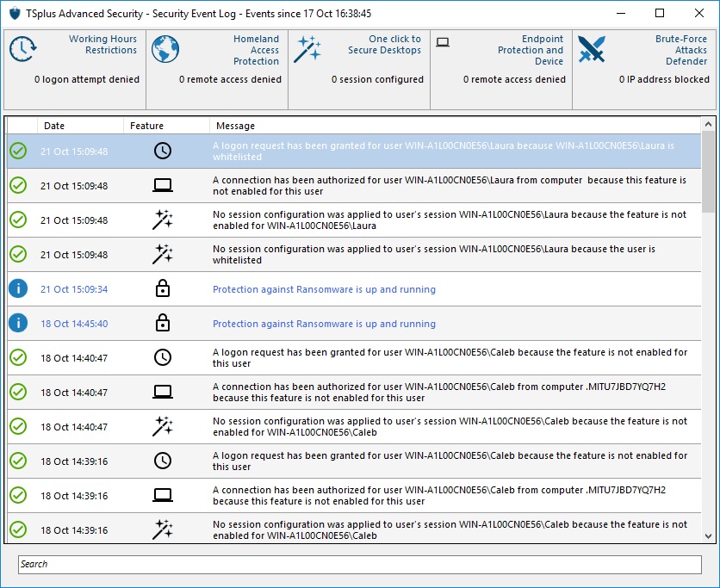Viewport: 720px width, 588px height.
Task: Click the event list vertical scrollbar thumb
Action: (x=708, y=170)
